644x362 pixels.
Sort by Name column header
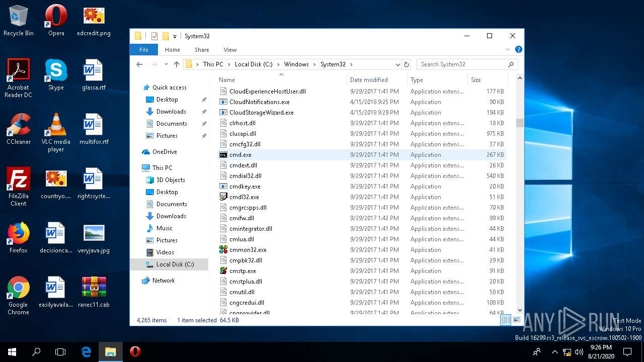point(282,79)
